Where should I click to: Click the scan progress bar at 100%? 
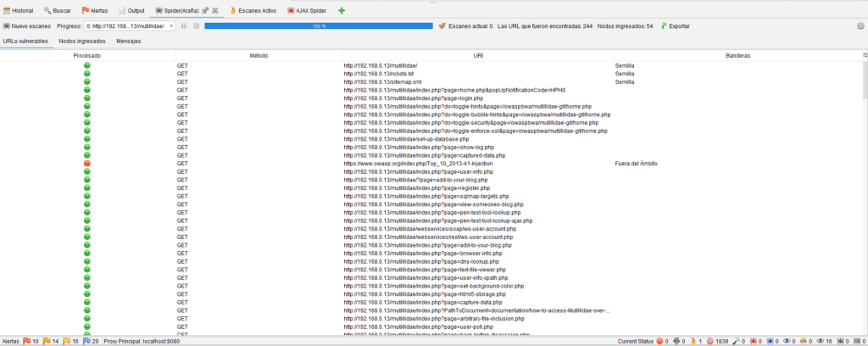click(x=319, y=26)
